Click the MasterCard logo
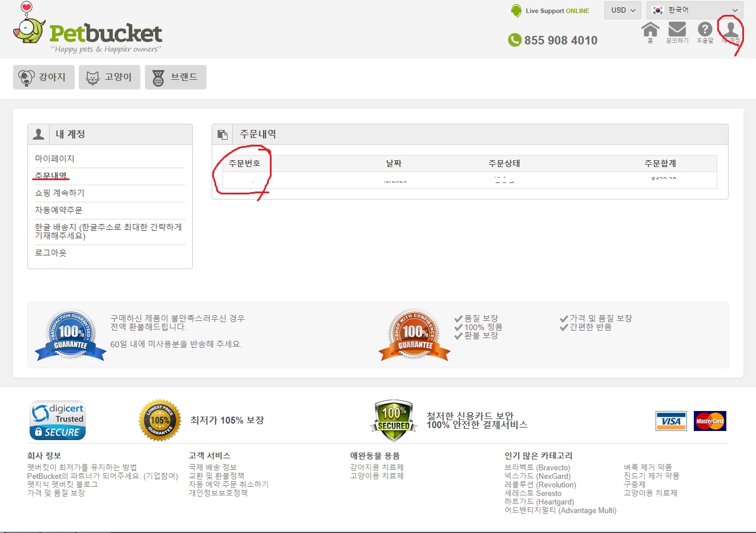This screenshot has width=756, height=533. [710, 421]
